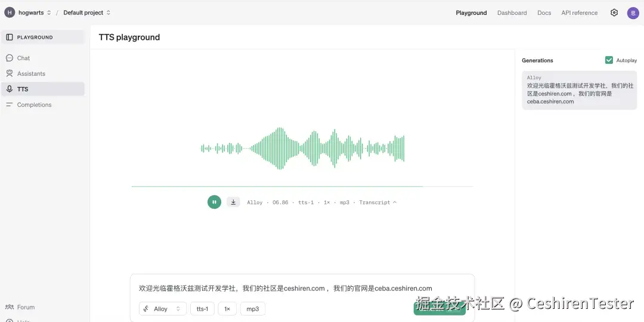Pause the audio playback
The height and width of the screenshot is (322, 644).
click(x=215, y=202)
